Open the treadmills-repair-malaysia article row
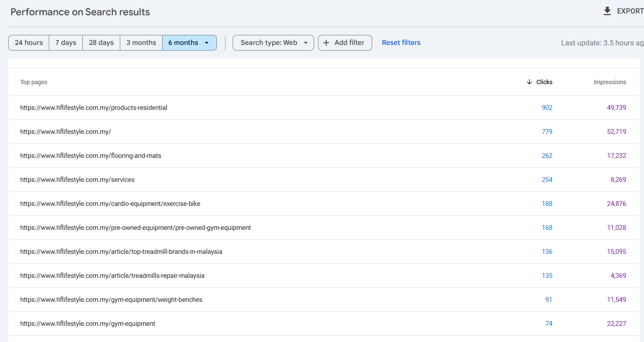The width and height of the screenshot is (644, 342). coord(112,276)
